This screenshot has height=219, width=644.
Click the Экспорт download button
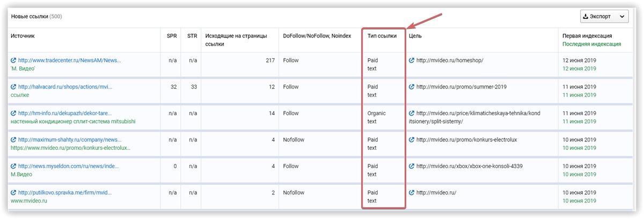click(x=599, y=17)
